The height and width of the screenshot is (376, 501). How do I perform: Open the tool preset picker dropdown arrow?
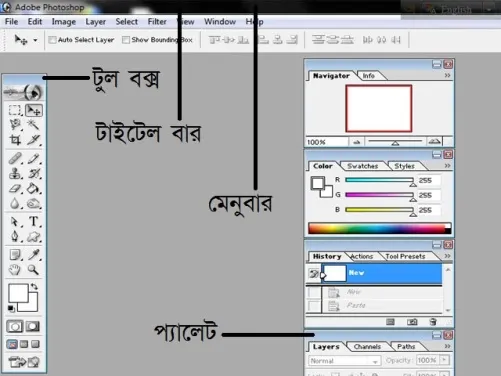pyautogui.click(x=35, y=40)
